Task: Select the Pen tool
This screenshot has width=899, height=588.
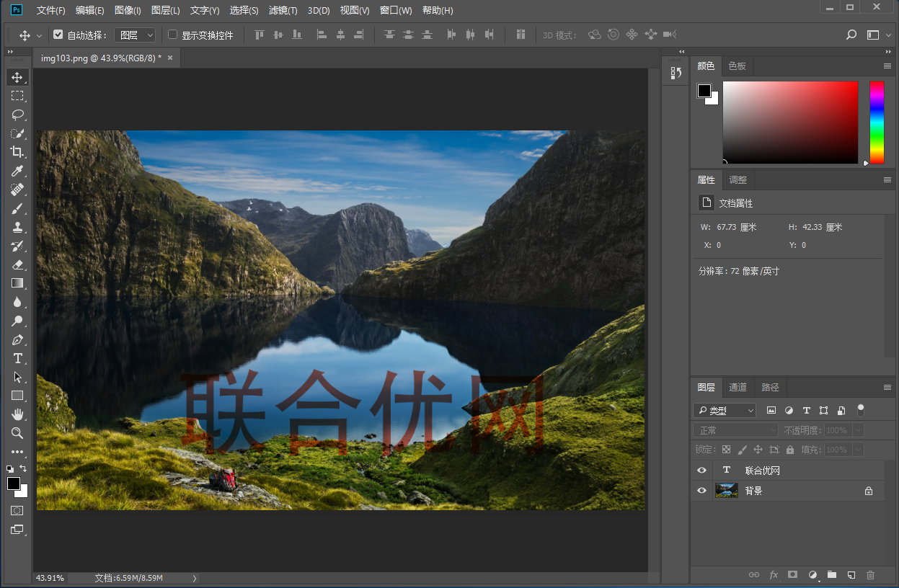Action: click(x=17, y=339)
